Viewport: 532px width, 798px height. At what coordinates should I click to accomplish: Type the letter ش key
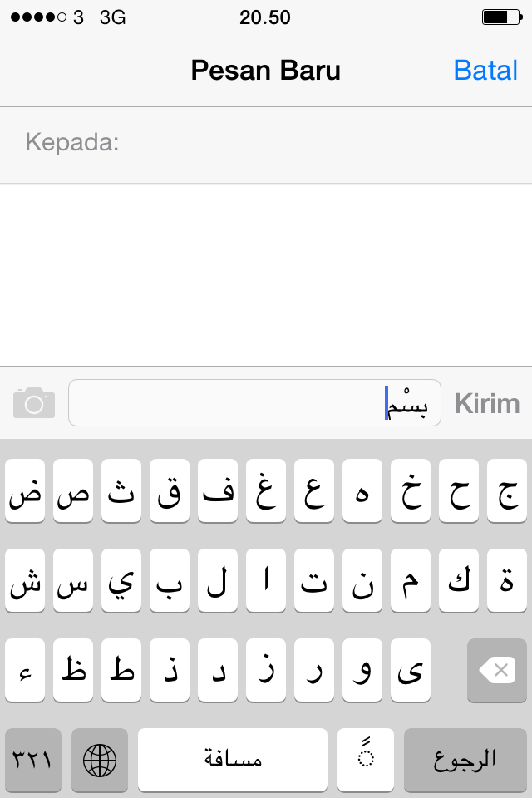click(x=25, y=581)
